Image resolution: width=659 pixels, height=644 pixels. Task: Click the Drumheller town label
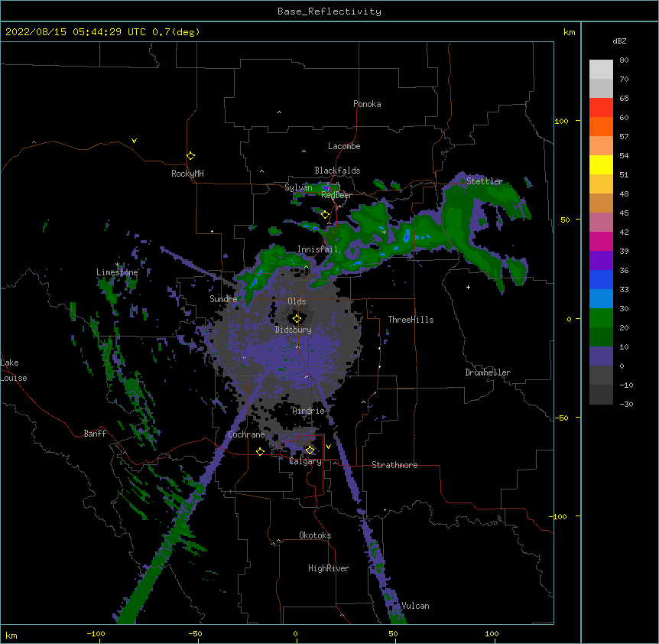click(x=488, y=372)
